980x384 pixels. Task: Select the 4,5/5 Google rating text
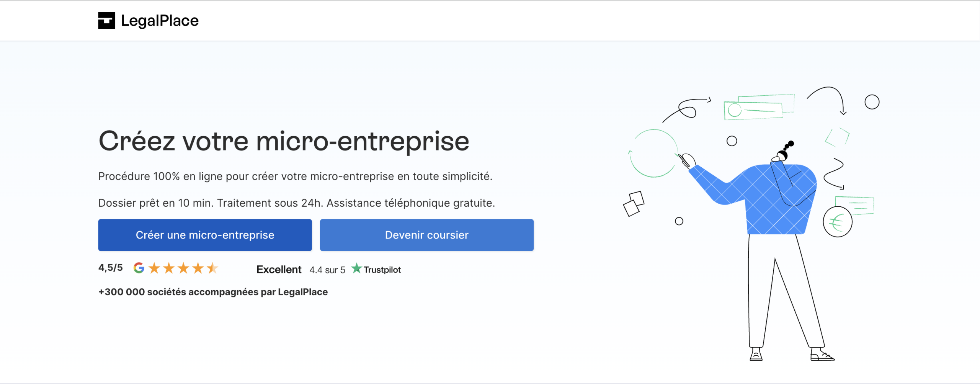click(x=111, y=268)
